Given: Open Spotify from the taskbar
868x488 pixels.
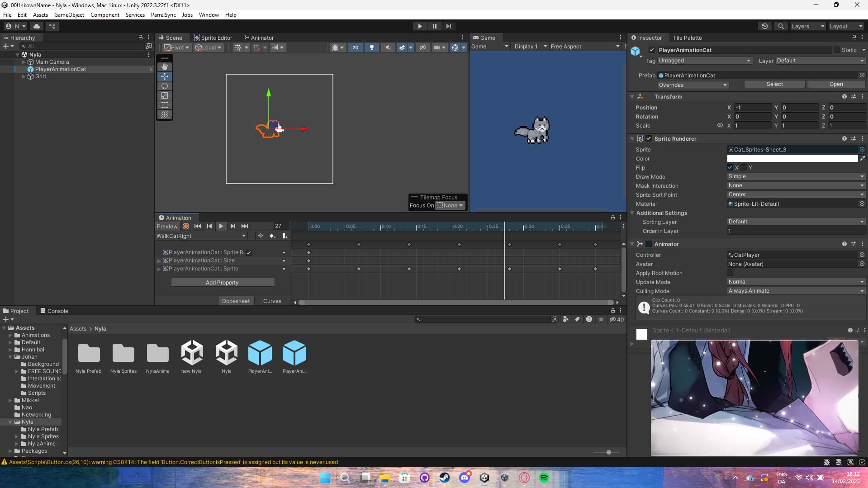Looking at the screenshot, I should pyautogui.click(x=544, y=478).
